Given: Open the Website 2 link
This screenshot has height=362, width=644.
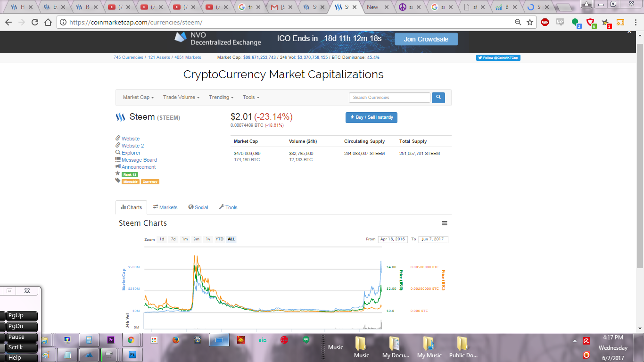Looking at the screenshot, I should click(x=132, y=146).
